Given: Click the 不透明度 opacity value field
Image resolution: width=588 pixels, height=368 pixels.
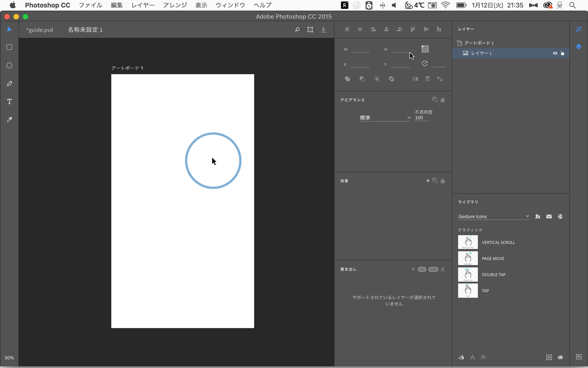Looking at the screenshot, I should tap(421, 118).
